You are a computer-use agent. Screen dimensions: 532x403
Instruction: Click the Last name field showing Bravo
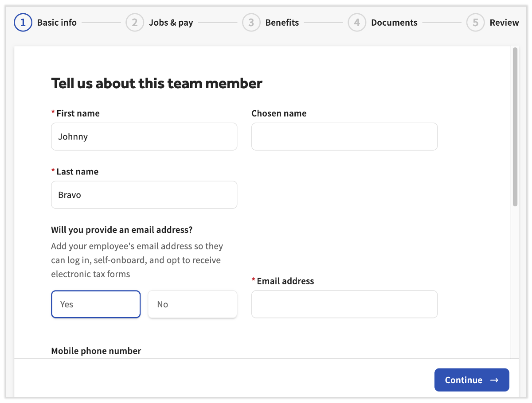point(144,195)
